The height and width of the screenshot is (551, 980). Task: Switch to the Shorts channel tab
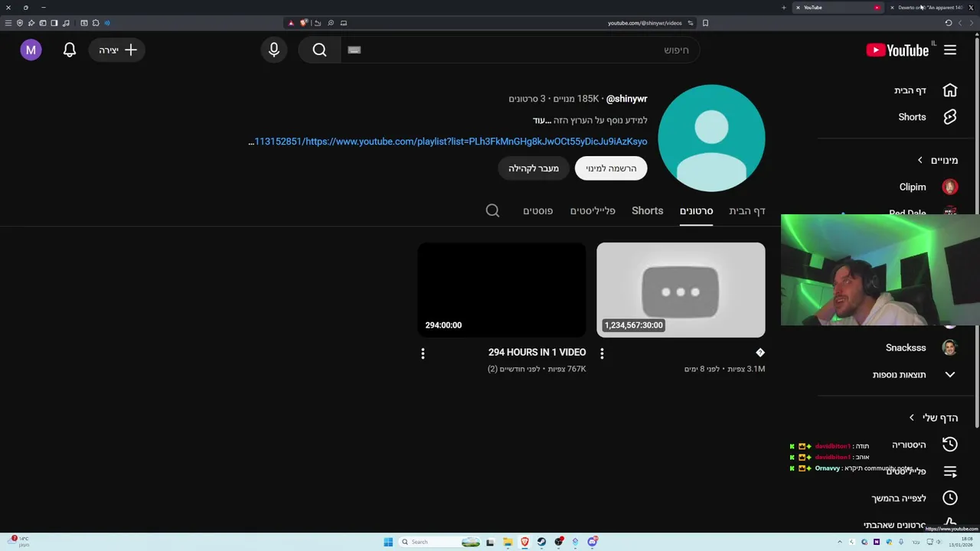pos(647,210)
